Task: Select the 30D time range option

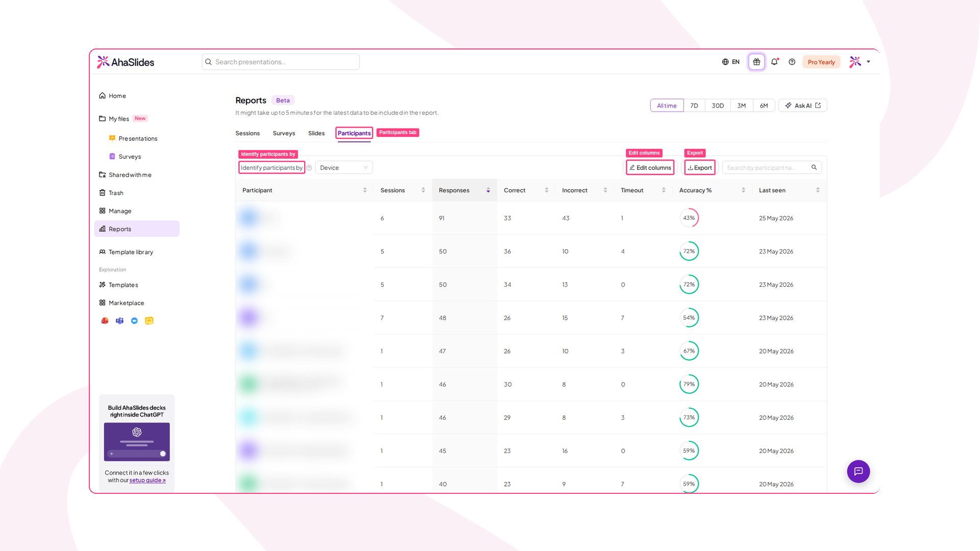Action: point(718,106)
